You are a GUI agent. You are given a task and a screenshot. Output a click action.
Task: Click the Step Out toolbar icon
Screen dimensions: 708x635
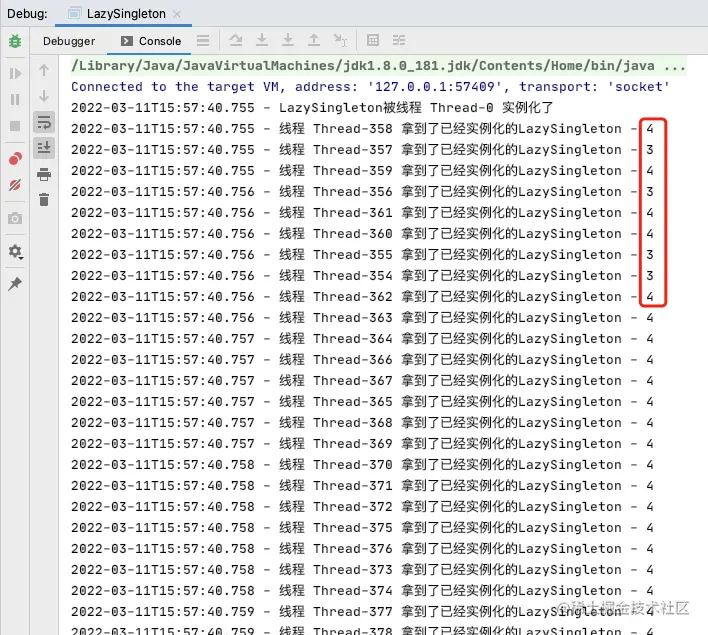[314, 40]
